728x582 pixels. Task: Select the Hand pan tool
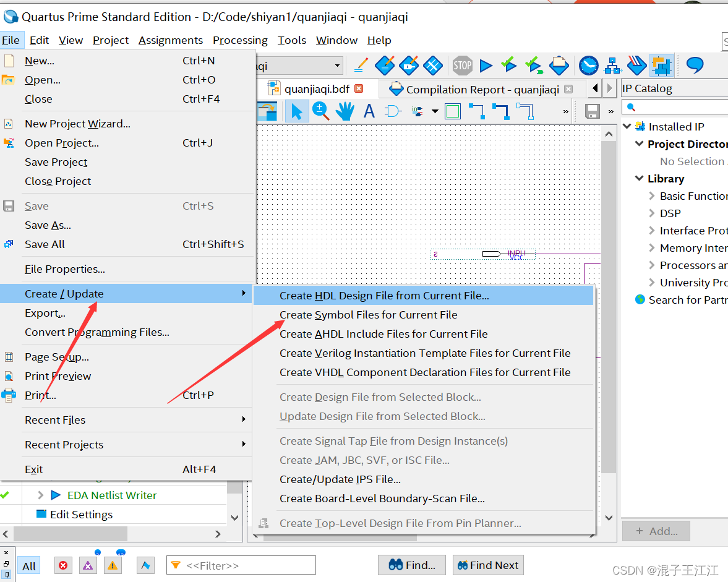tap(345, 111)
